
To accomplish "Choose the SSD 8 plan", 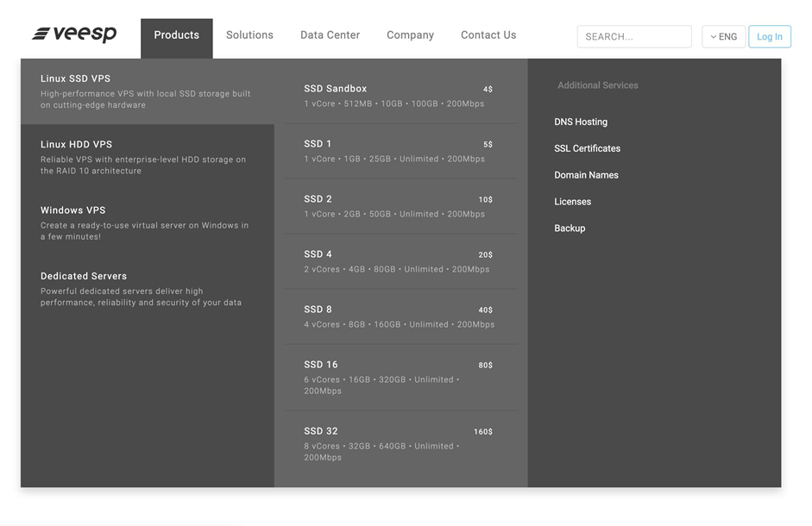I will (x=400, y=316).
